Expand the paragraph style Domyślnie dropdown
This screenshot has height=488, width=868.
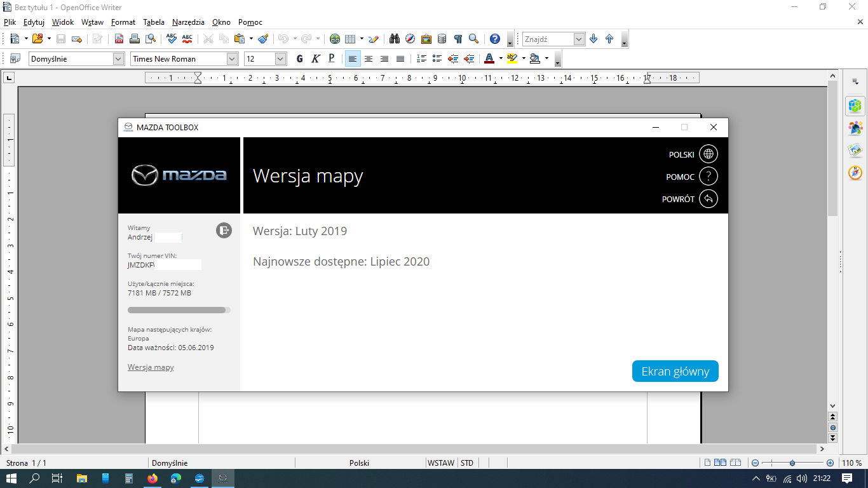(x=118, y=58)
